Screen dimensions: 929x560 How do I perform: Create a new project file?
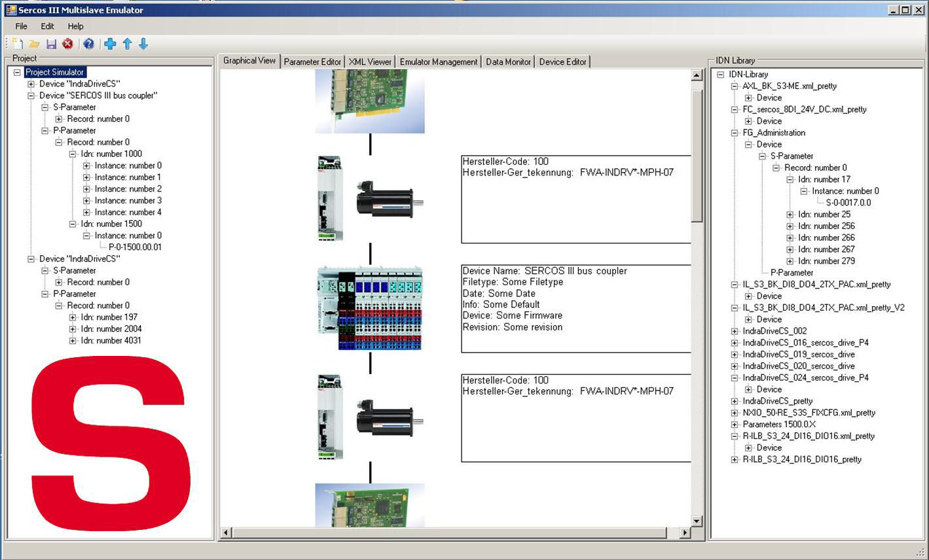pos(14,43)
